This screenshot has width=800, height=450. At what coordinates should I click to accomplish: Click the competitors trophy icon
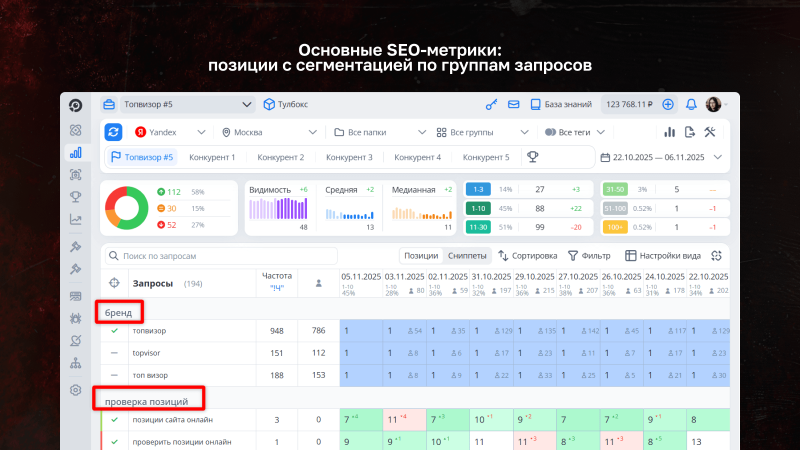(x=533, y=157)
